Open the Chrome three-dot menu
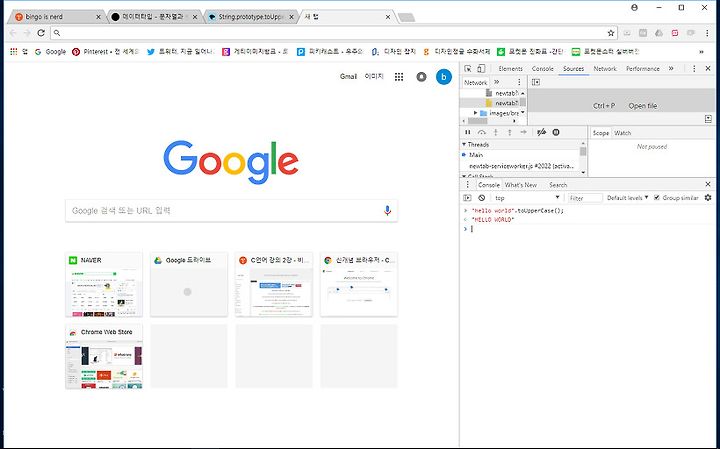Screen dimensions: 720x449 coord(707,33)
